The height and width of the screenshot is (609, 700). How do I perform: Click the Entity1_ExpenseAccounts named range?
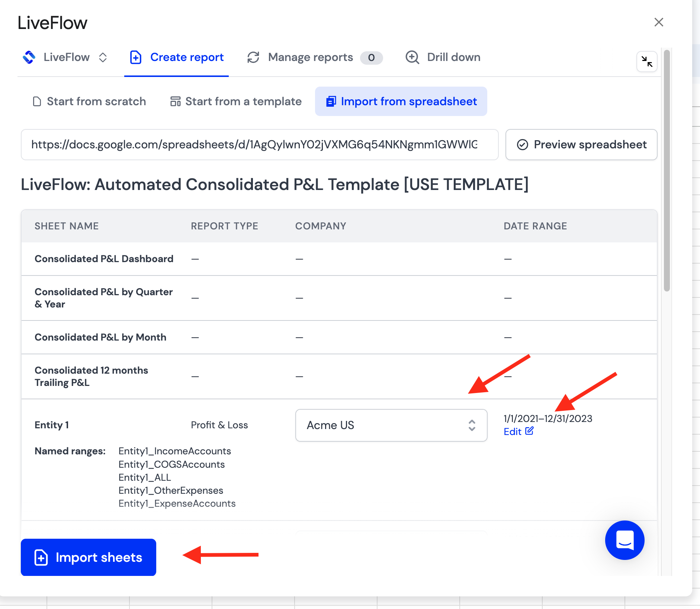177,503
